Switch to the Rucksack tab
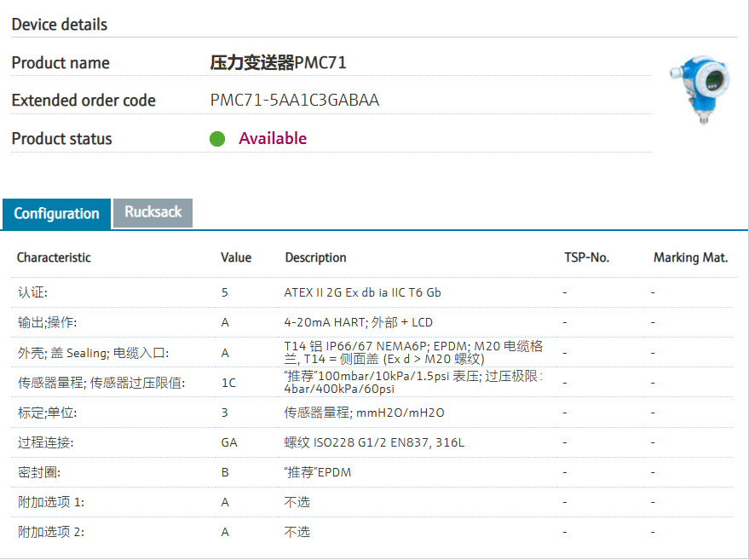Image resolution: width=749 pixels, height=560 pixels. [x=153, y=212]
